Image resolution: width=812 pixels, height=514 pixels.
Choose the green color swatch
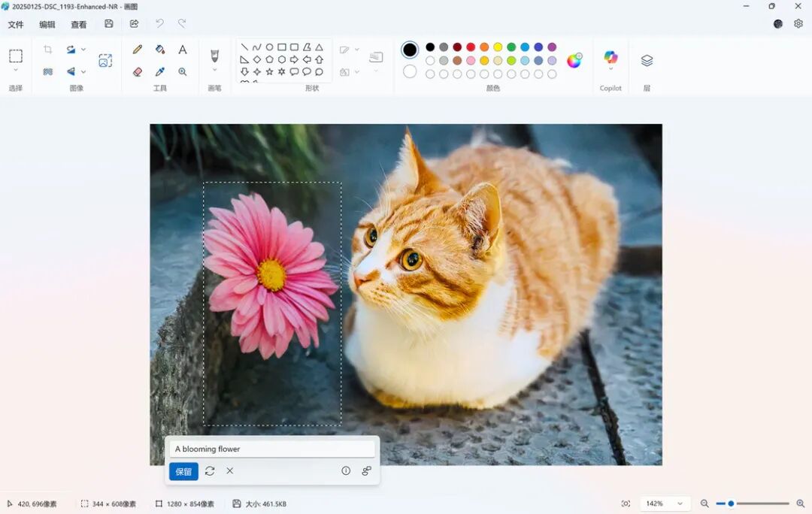tap(511, 47)
